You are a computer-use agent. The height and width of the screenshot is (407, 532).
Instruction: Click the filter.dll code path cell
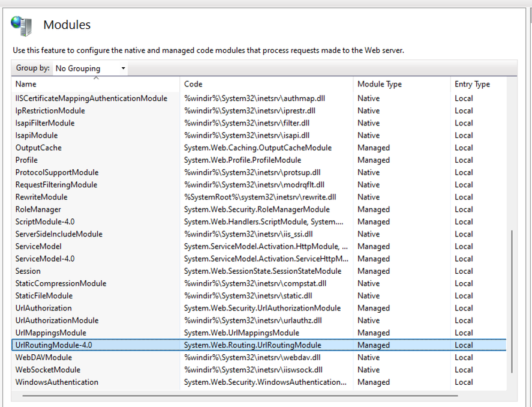click(247, 123)
